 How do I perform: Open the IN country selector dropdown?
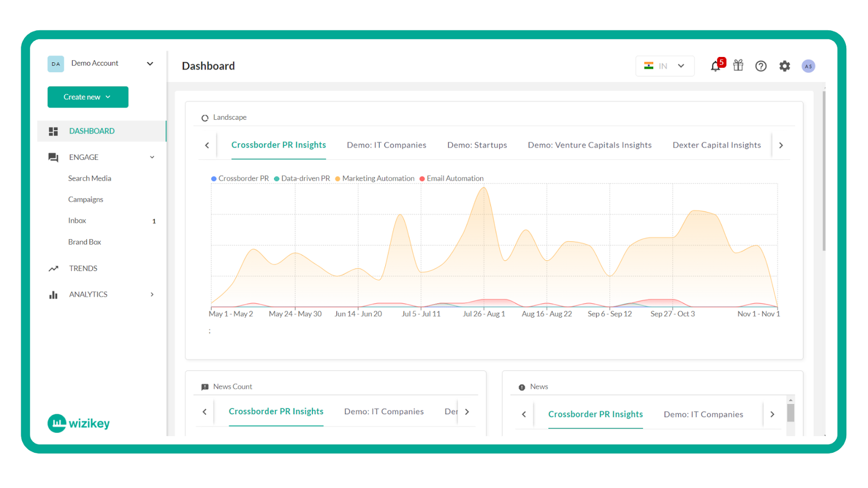point(665,66)
